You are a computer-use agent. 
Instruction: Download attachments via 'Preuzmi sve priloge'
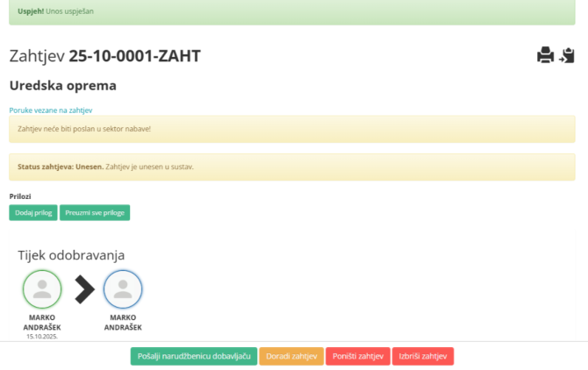coord(95,212)
